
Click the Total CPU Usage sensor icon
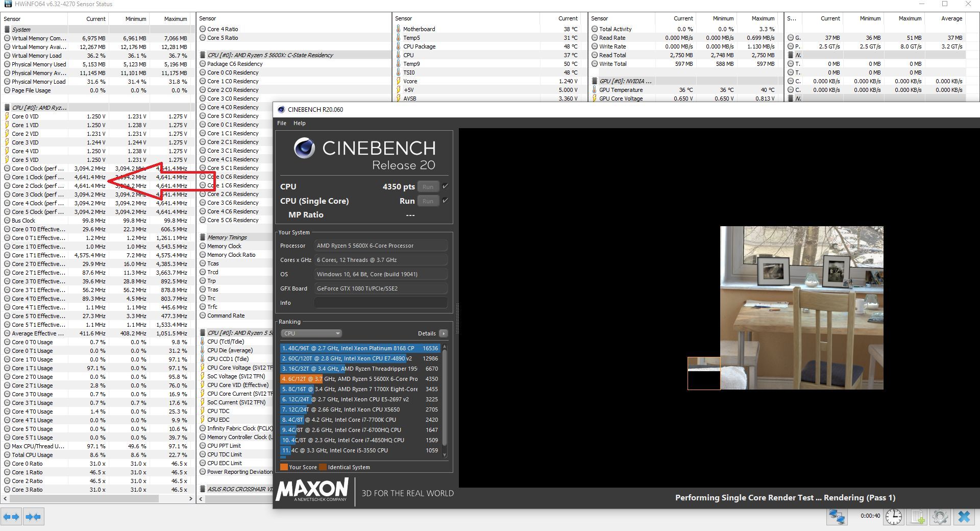(x=7, y=455)
